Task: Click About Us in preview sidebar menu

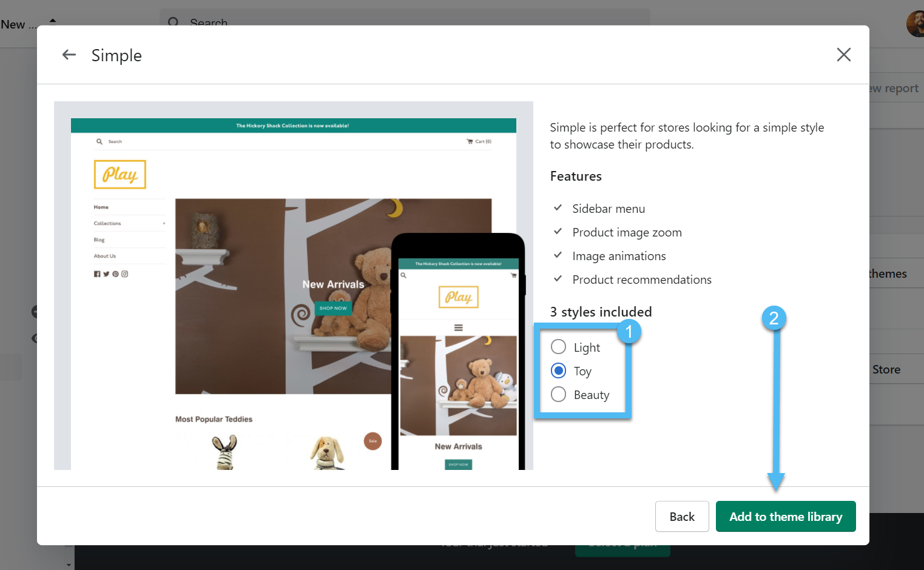Action: click(x=105, y=256)
